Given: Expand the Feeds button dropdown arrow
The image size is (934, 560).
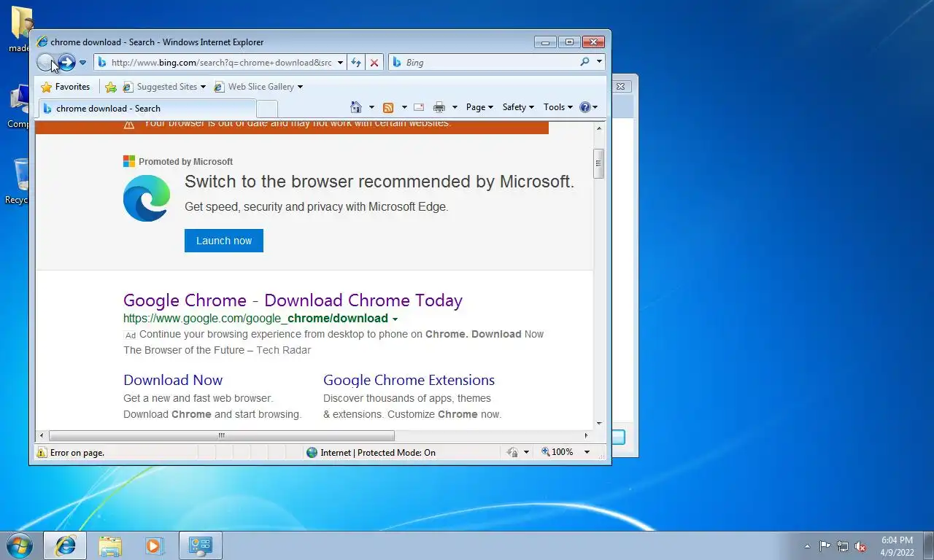Looking at the screenshot, I should point(404,107).
